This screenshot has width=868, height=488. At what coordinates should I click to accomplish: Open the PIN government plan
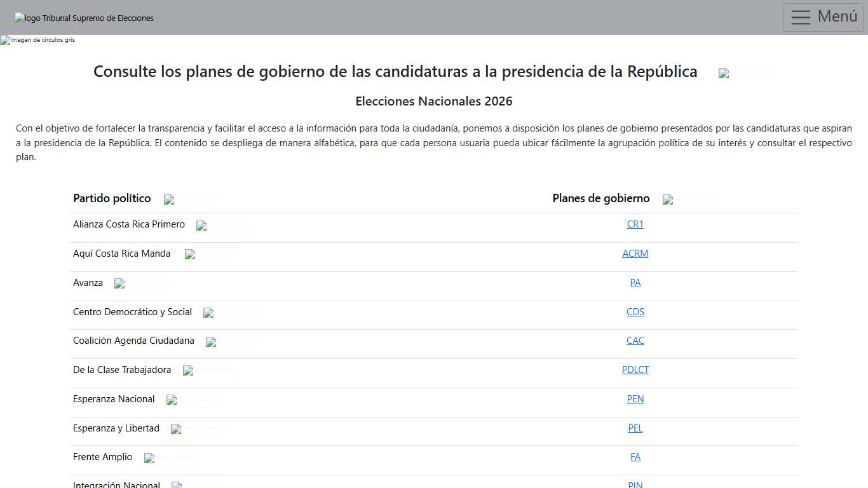pyautogui.click(x=635, y=485)
